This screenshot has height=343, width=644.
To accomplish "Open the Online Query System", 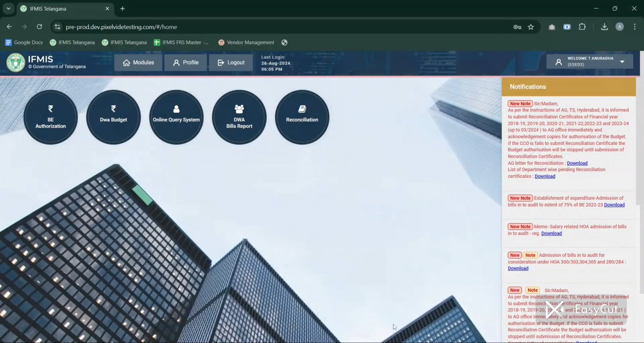I will tap(176, 117).
